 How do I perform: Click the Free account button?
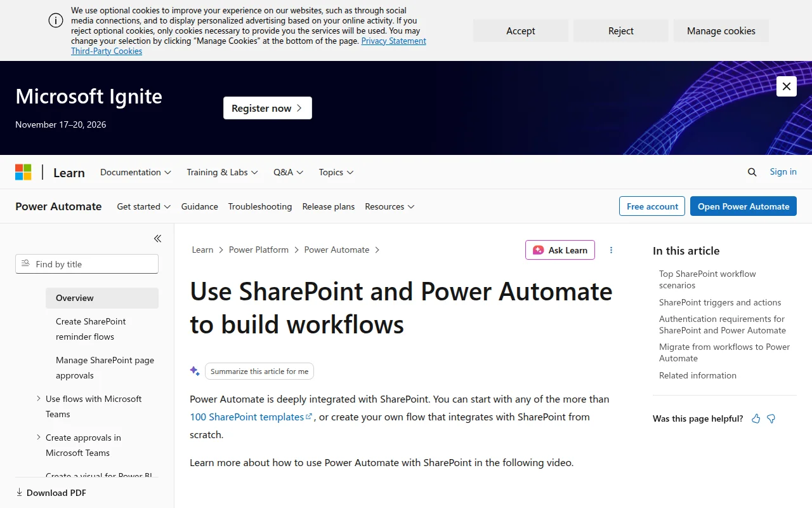click(652, 206)
